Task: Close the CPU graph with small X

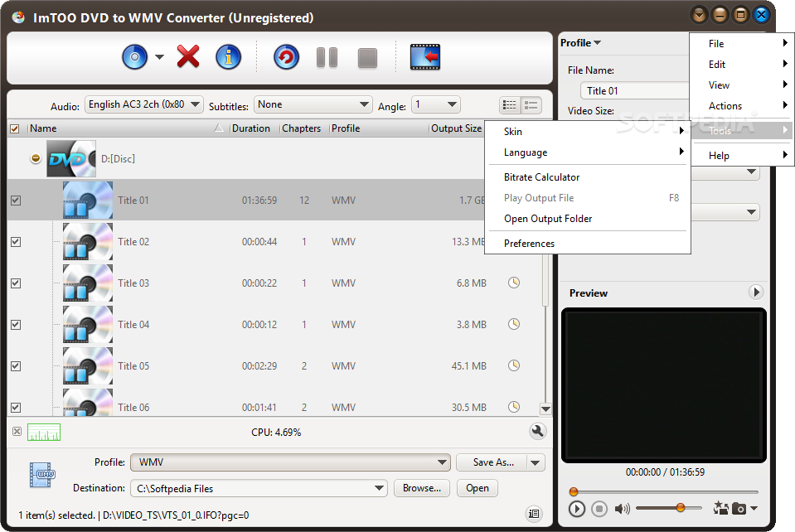Action: click(17, 432)
